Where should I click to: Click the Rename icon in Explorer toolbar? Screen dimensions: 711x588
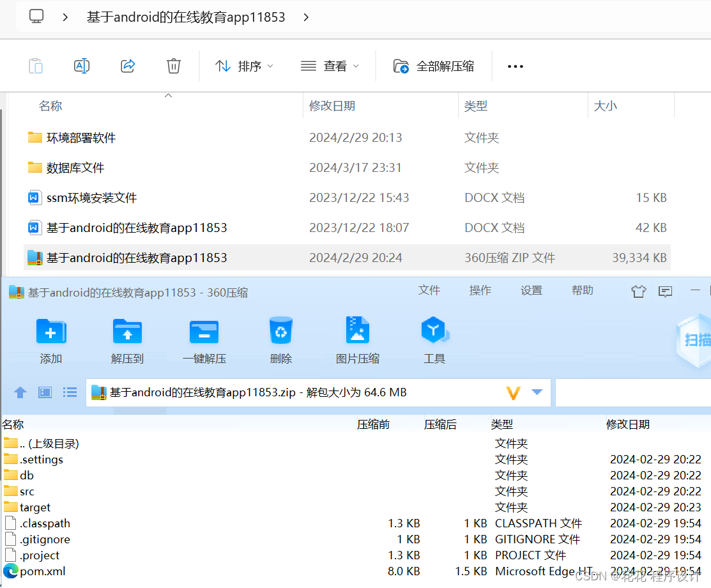(x=81, y=66)
